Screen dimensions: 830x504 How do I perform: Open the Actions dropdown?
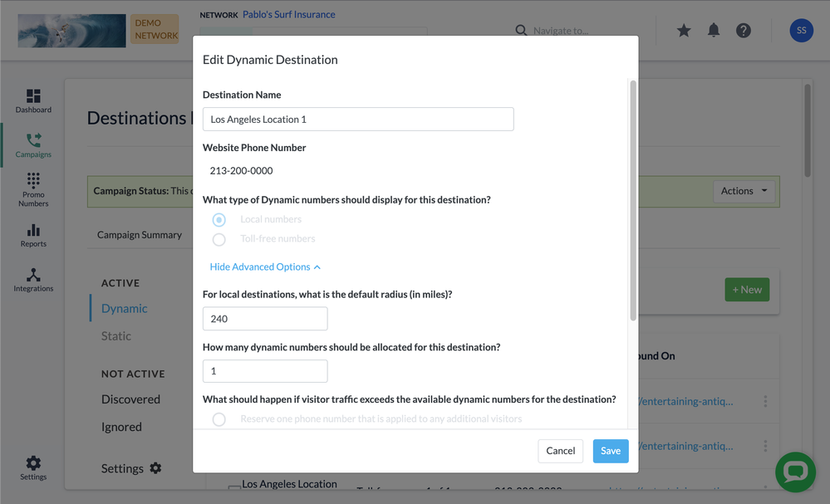tap(744, 191)
